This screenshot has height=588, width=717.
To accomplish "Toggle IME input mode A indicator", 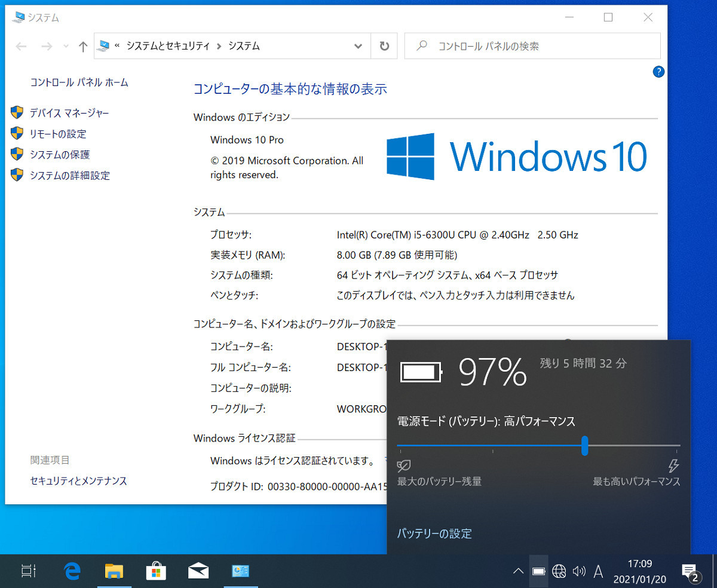I will (598, 572).
